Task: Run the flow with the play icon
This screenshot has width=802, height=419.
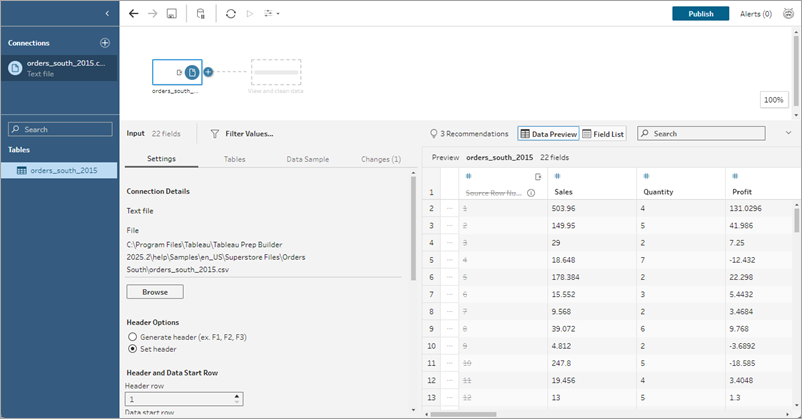Action: 250,14
